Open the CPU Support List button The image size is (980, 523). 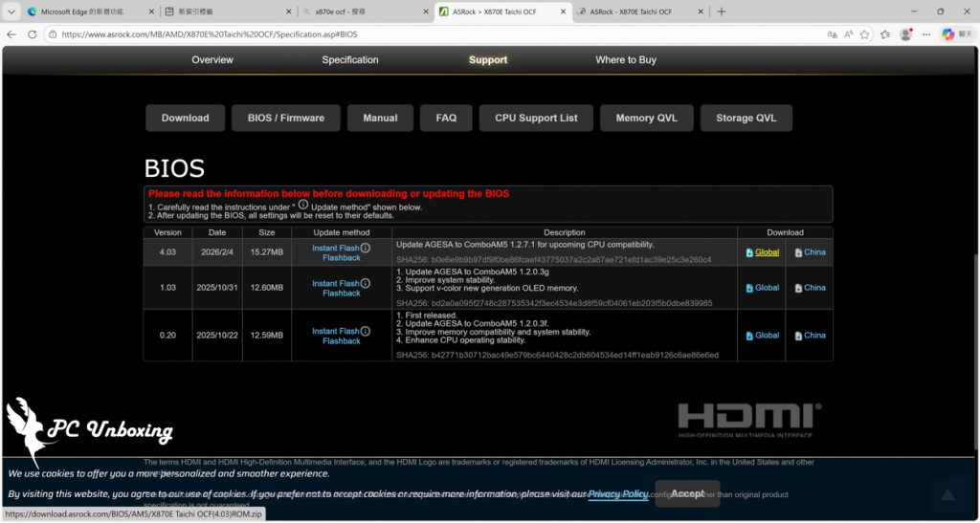tap(536, 118)
